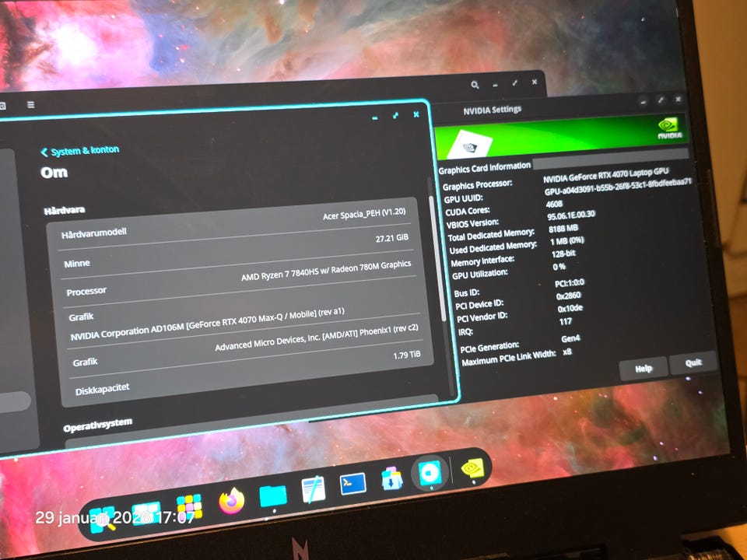Screen dimensions: 747x560
Task: Click the Acer Spacia_PEH (V1.20) value
Action: (x=364, y=214)
